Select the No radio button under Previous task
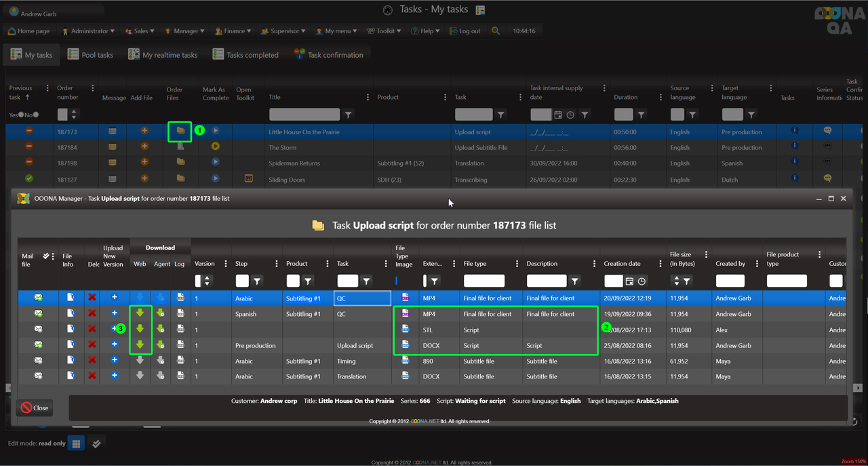The height and width of the screenshot is (466, 868). click(35, 115)
